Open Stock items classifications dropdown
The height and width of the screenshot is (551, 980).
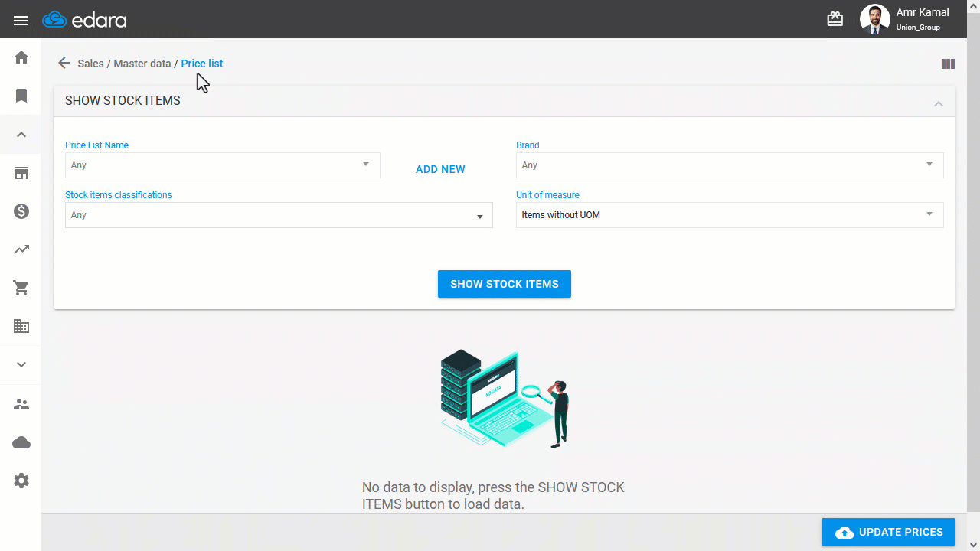coord(279,215)
